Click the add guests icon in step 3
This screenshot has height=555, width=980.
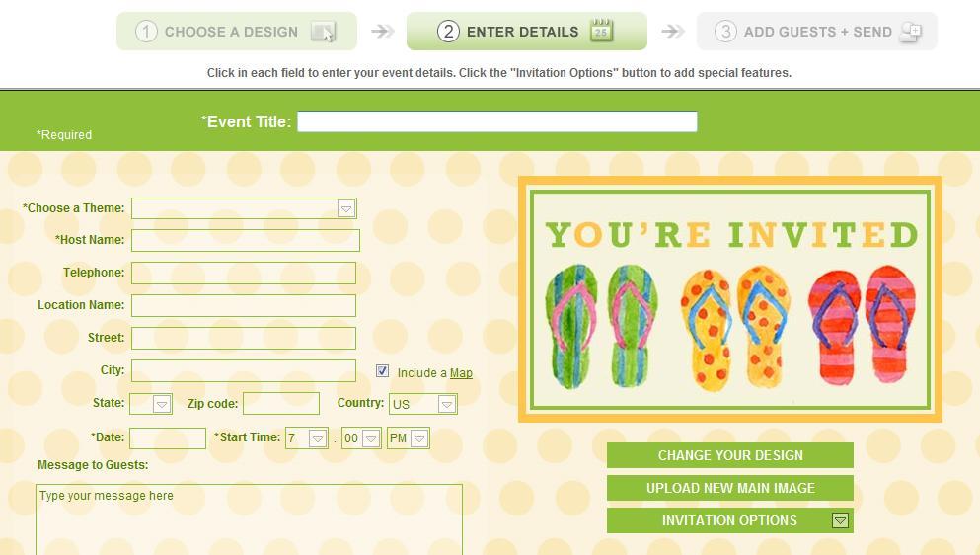click(911, 32)
